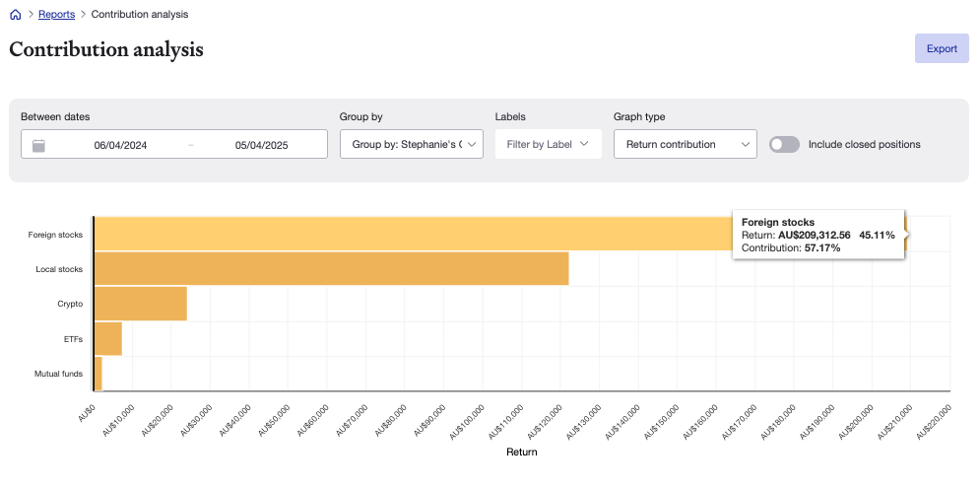The image size is (980, 489).
Task: Click the chevron arrow in Graph type dropdown
Action: tap(746, 145)
